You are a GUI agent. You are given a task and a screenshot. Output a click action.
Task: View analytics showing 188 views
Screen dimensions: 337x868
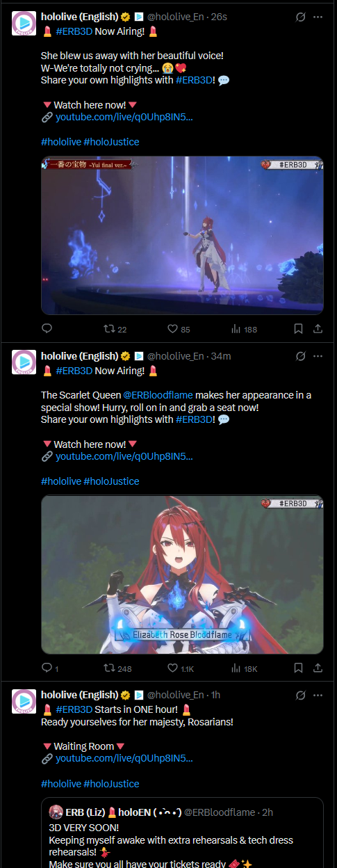click(243, 329)
